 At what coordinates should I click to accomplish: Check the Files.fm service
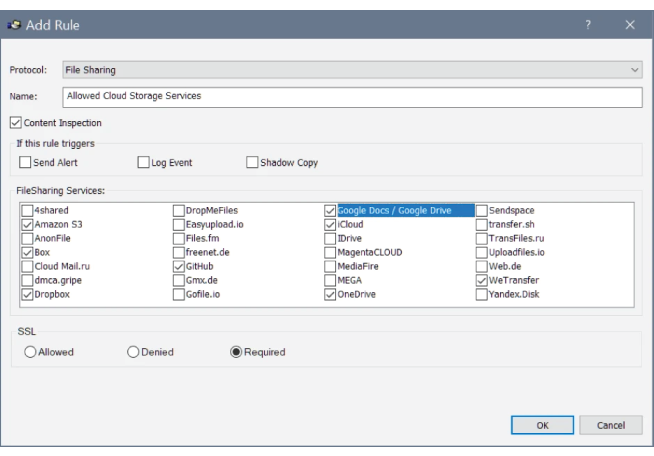[179, 238]
